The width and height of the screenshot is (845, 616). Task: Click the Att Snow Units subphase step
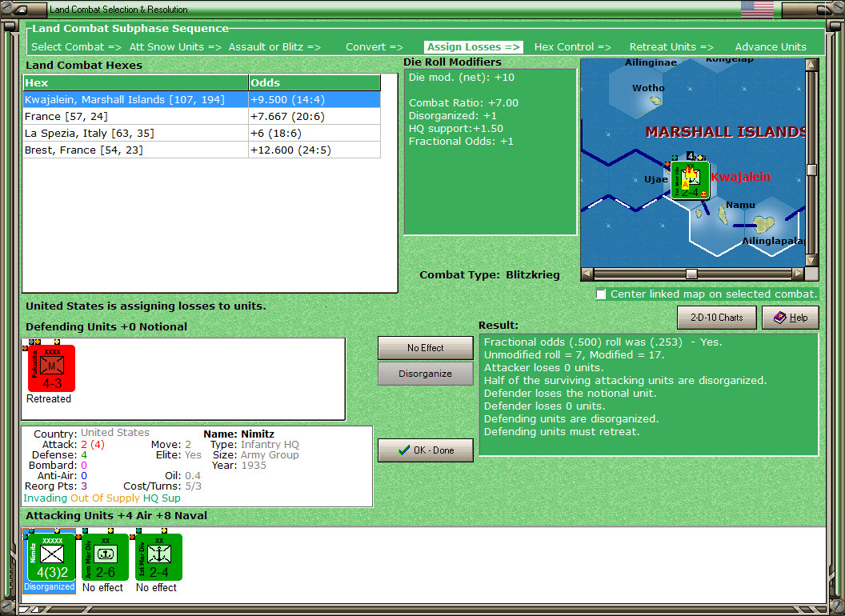tap(175, 47)
